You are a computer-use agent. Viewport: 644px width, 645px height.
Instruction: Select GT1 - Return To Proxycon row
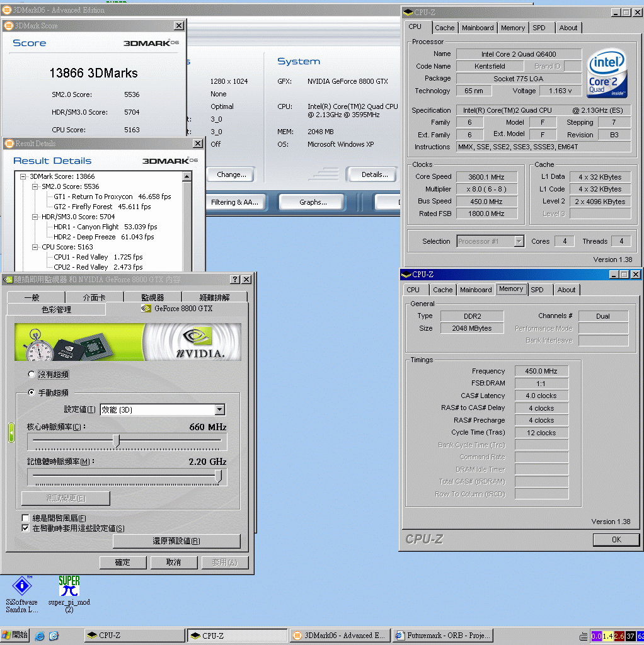tap(112, 197)
